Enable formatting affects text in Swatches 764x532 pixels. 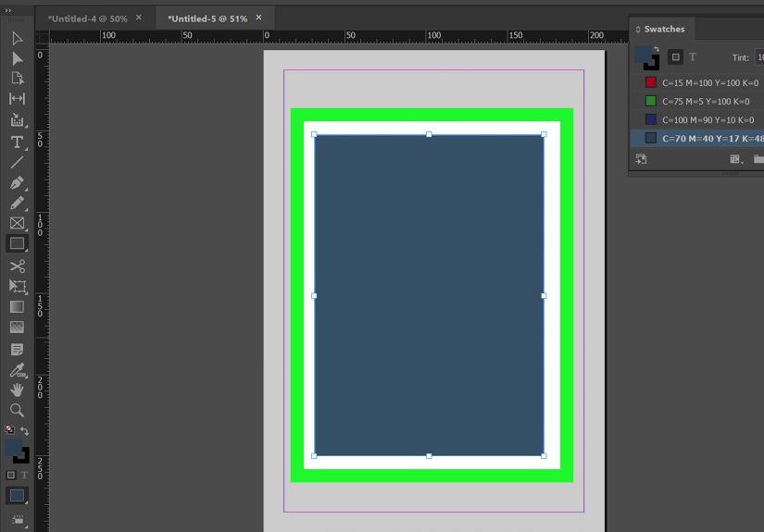tap(693, 57)
